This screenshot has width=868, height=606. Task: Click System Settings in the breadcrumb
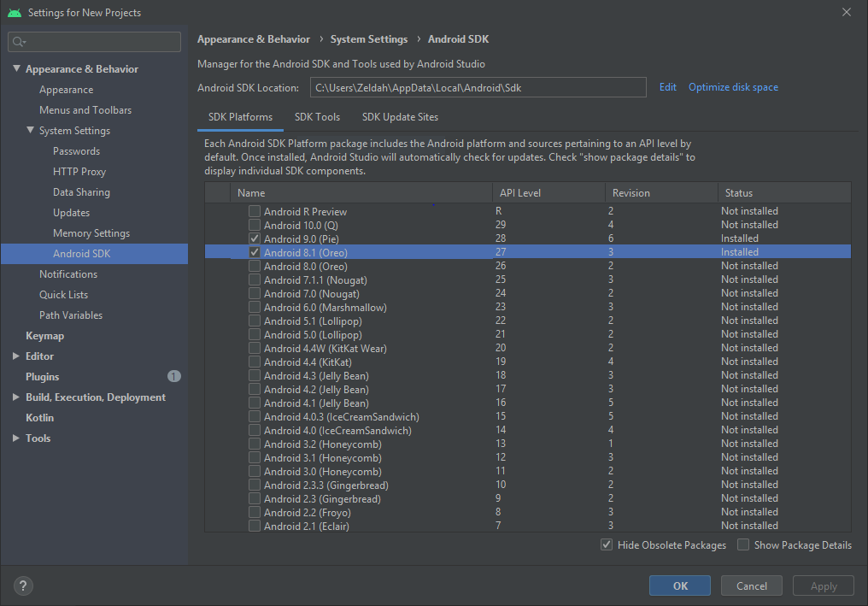369,39
